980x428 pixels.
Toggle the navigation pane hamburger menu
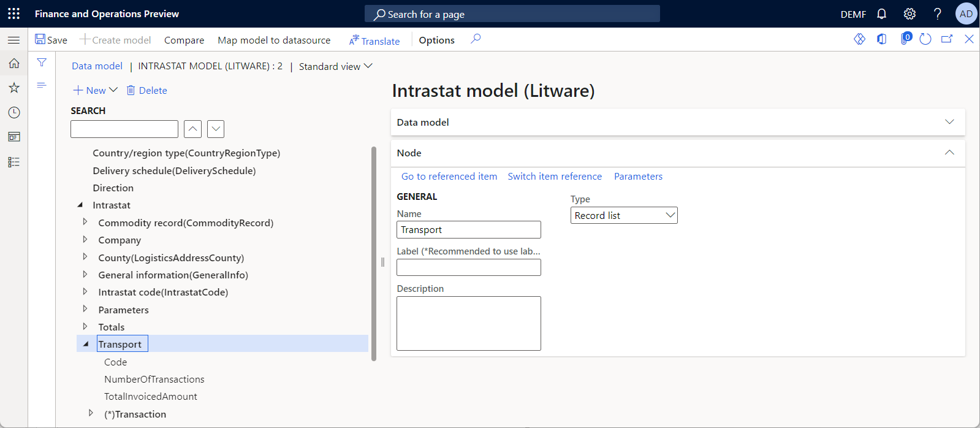(13, 40)
